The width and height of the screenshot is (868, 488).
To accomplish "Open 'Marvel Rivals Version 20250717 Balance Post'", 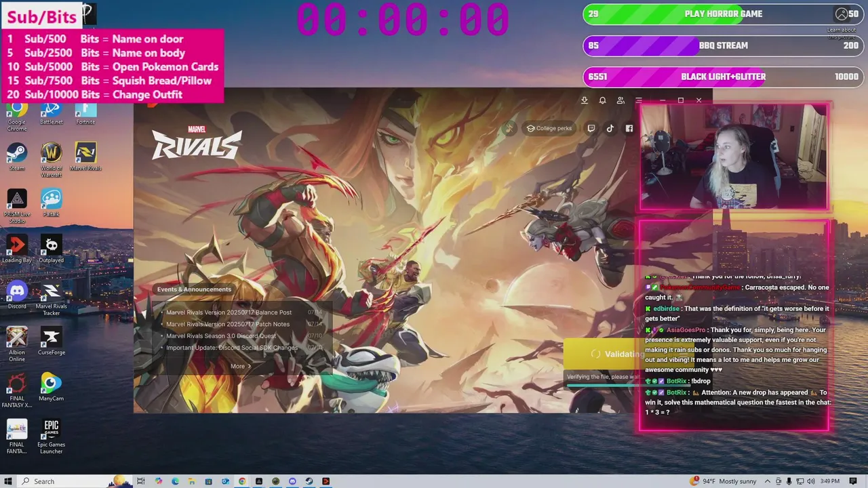I will tap(229, 312).
